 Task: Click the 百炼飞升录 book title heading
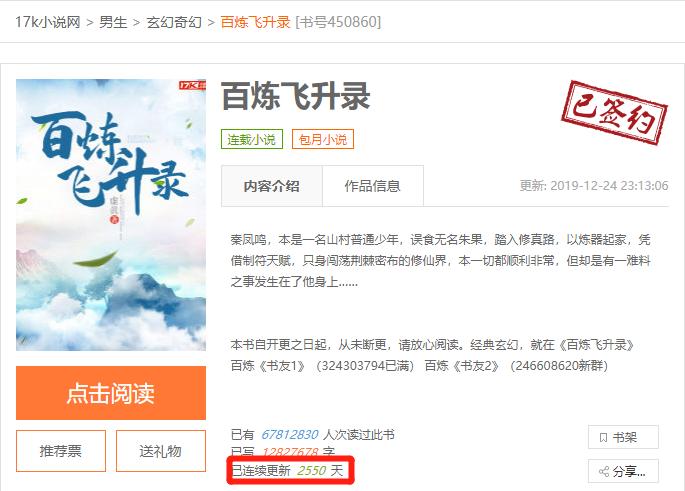pos(296,97)
